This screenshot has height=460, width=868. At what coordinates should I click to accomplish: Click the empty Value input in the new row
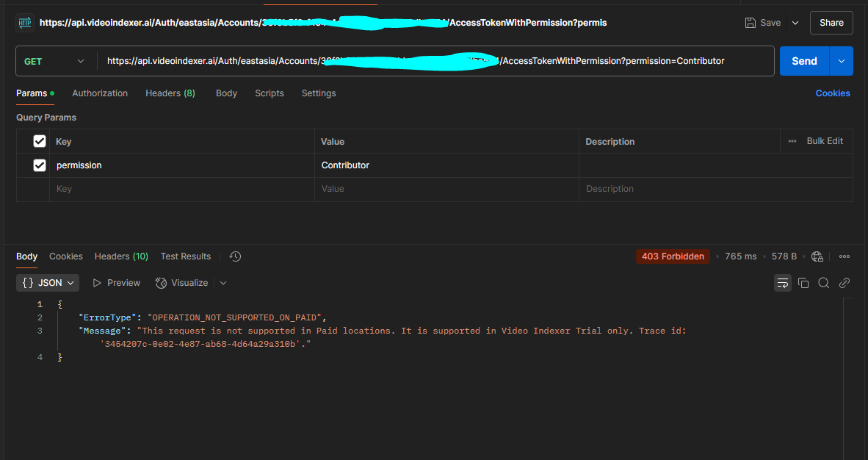(x=446, y=189)
